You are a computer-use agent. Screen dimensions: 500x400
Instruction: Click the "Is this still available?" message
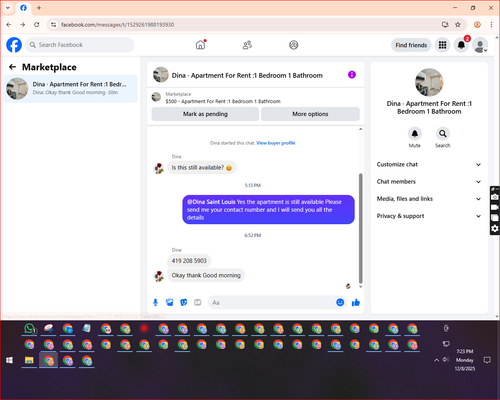coord(202,167)
